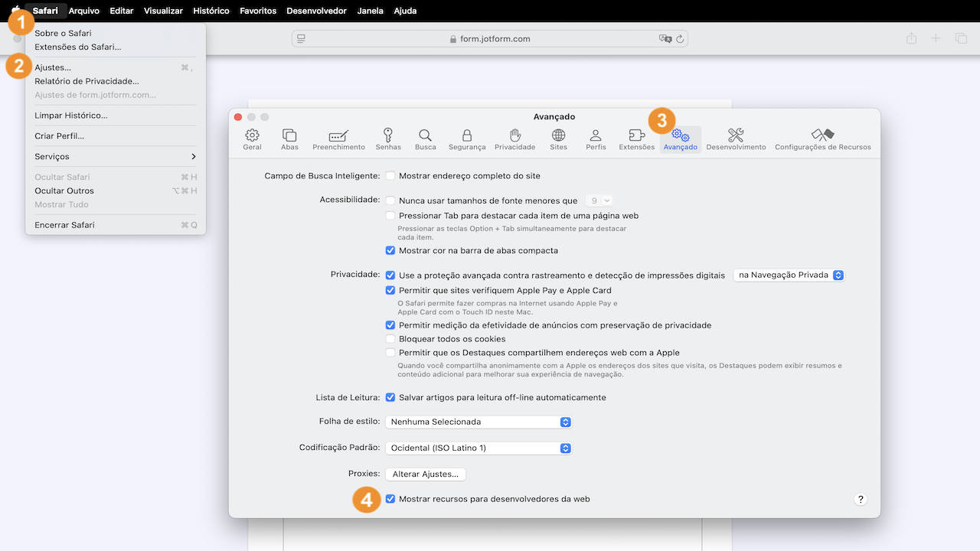Screen dimensions: 980x551
Task: Open the minimum font size dropdown
Action: tap(599, 201)
